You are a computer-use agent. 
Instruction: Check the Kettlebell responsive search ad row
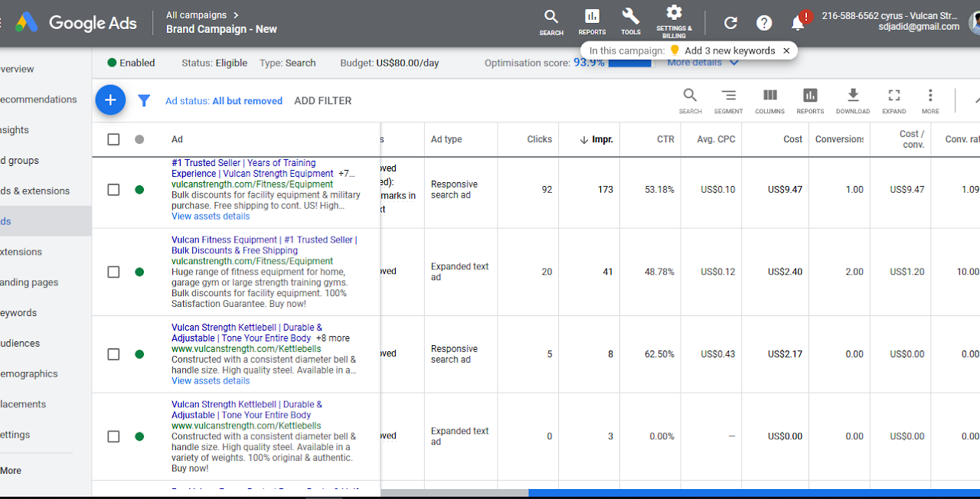coord(113,354)
